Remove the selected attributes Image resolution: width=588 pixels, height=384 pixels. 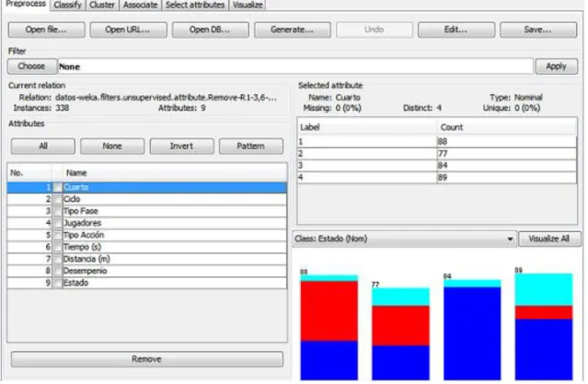pyautogui.click(x=147, y=359)
